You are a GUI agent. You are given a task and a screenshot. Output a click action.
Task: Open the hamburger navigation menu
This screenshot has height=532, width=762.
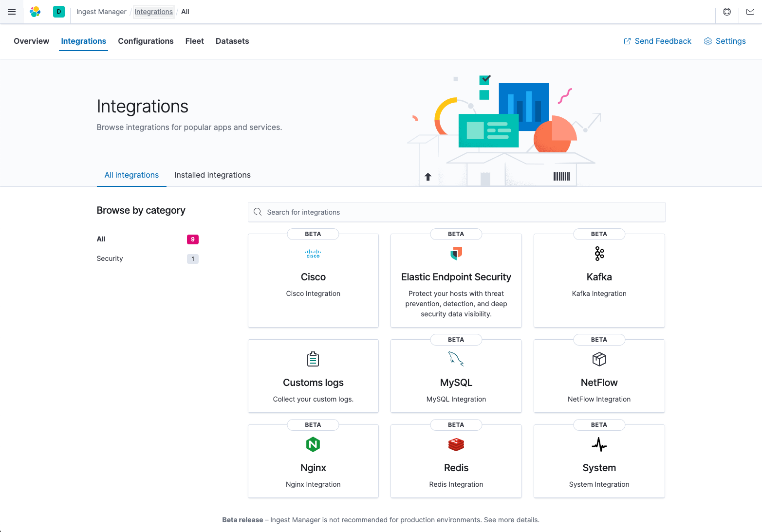tap(12, 12)
